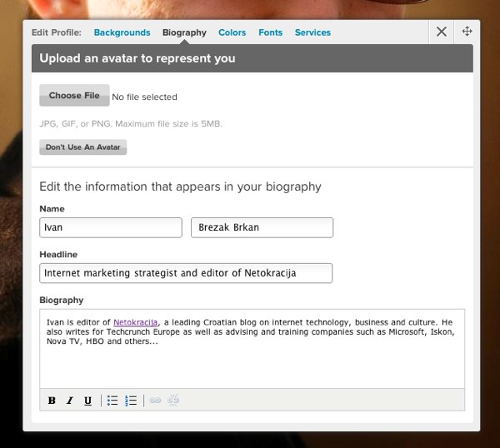
Task: Click the 'Edit Profile:' label
Action: pos(57,32)
